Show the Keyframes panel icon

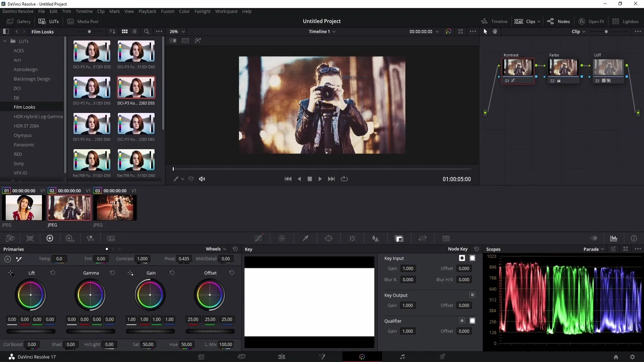click(594, 238)
